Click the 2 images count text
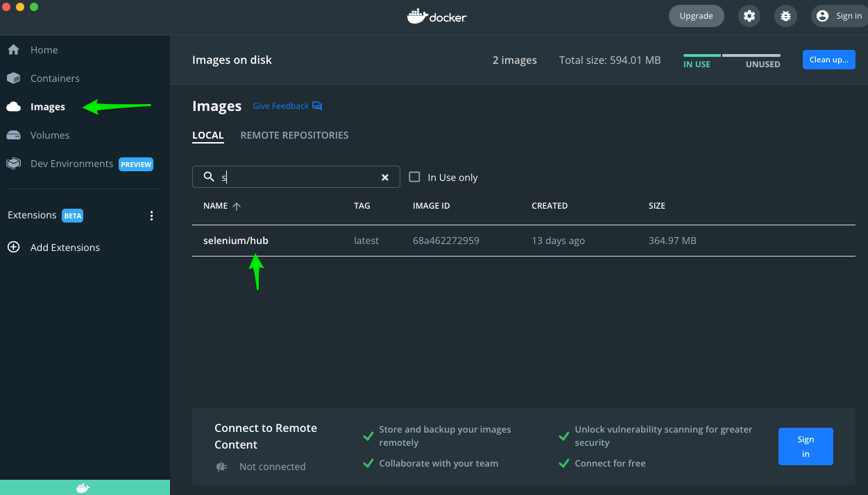The image size is (868, 495). [515, 60]
